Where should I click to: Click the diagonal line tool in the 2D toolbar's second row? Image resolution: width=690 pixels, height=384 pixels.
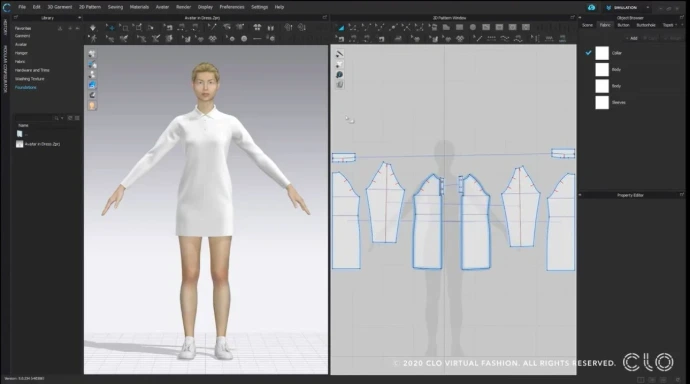click(x=478, y=39)
